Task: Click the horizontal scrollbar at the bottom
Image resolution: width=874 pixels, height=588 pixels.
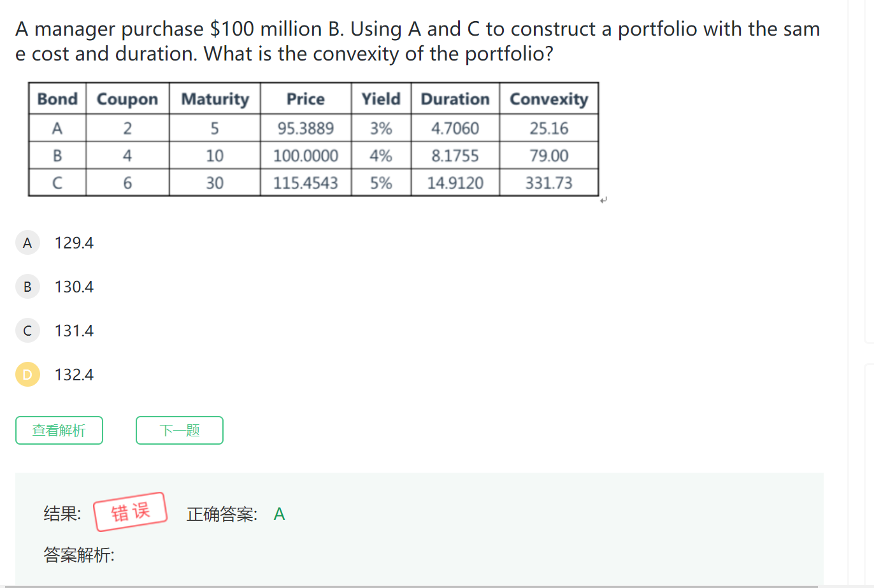Action: (x=408, y=586)
